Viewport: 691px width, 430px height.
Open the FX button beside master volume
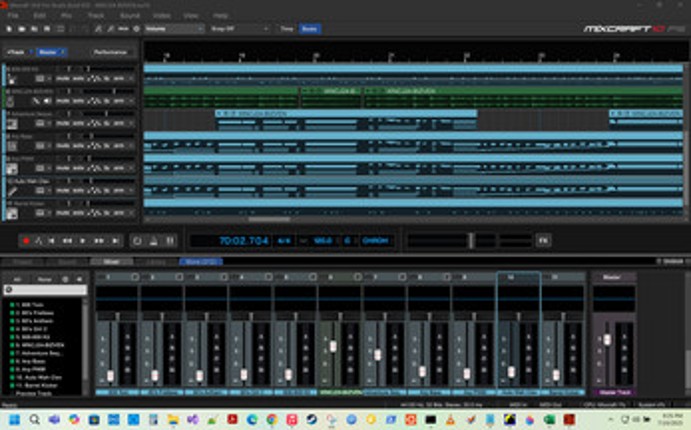tap(543, 240)
